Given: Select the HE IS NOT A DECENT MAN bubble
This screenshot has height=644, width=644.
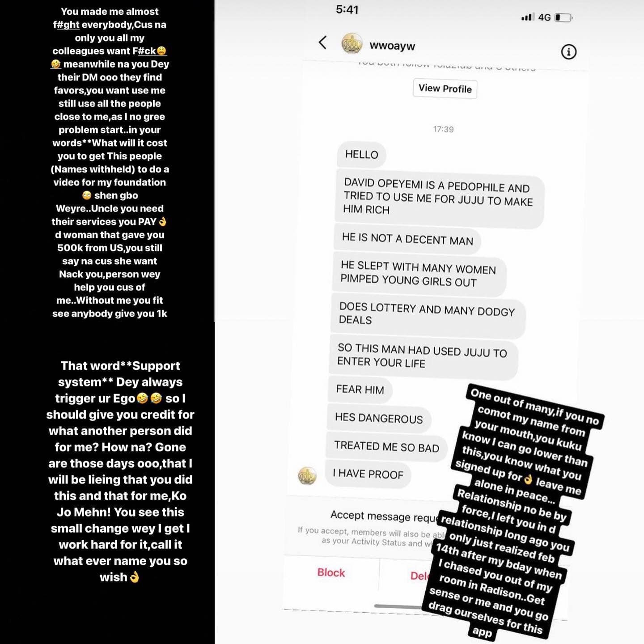Looking at the screenshot, I should 407,239.
